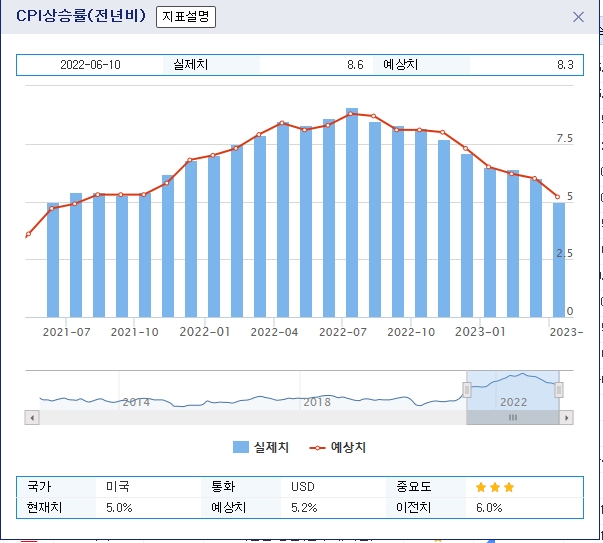Click the left scroll arrow of range navigator

[x=32, y=418]
